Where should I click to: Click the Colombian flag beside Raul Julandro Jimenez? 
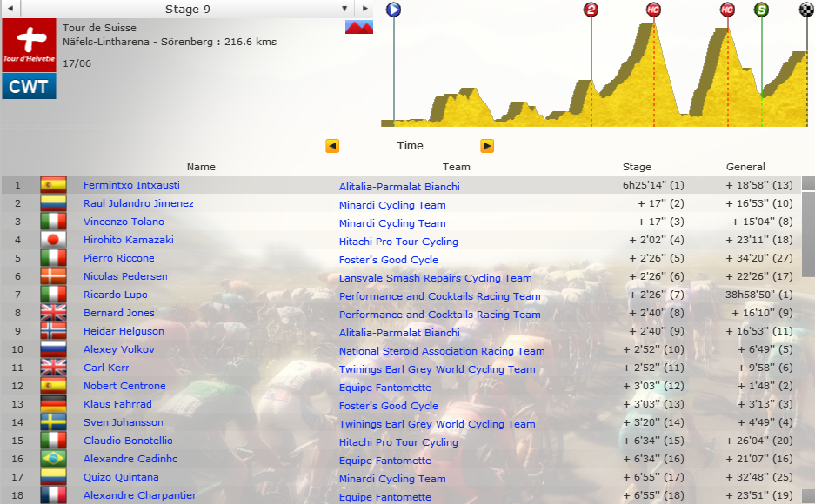click(x=54, y=203)
